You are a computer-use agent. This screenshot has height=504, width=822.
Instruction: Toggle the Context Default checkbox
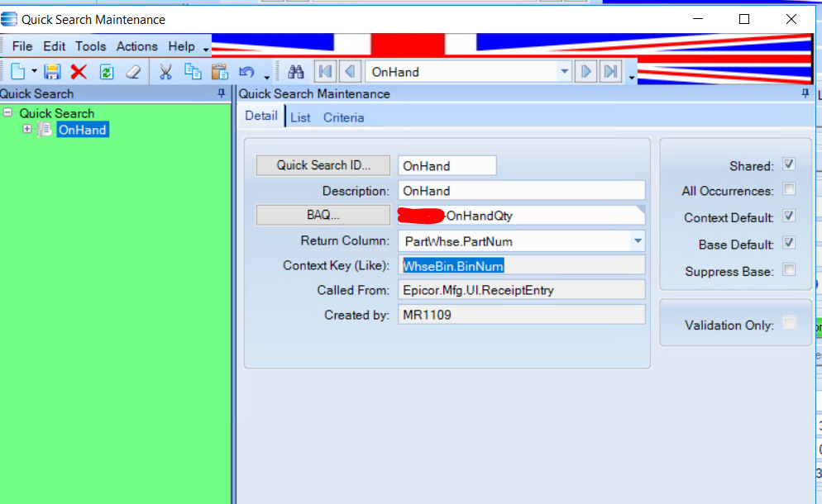pyautogui.click(x=788, y=216)
